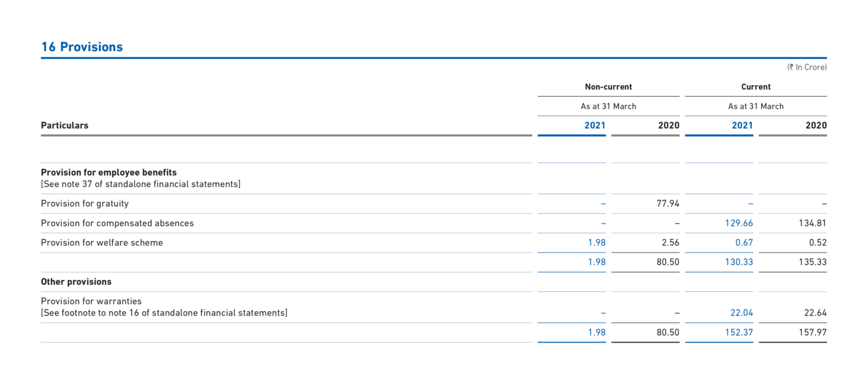Click the "(₹ In Crore)" unit label

(x=807, y=67)
